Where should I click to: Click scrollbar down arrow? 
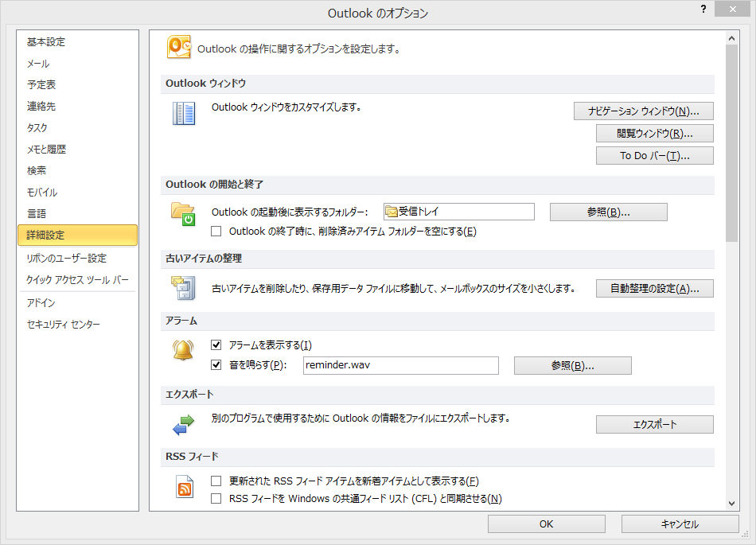pos(731,504)
